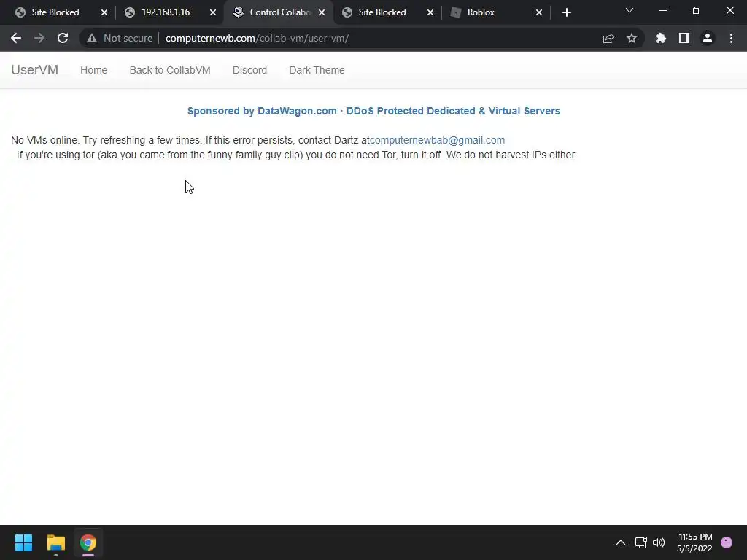
Task: Go Back to CollabVM
Action: pyautogui.click(x=170, y=70)
